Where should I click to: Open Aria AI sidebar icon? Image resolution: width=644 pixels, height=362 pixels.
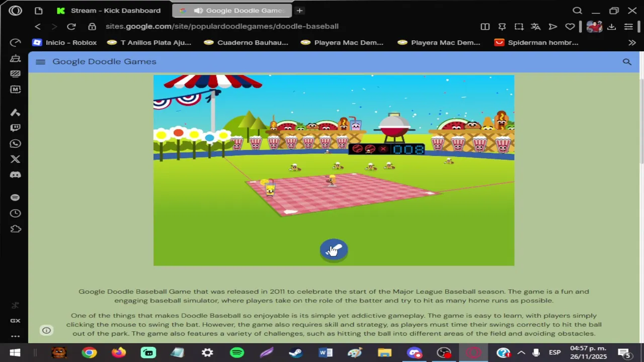point(15,113)
